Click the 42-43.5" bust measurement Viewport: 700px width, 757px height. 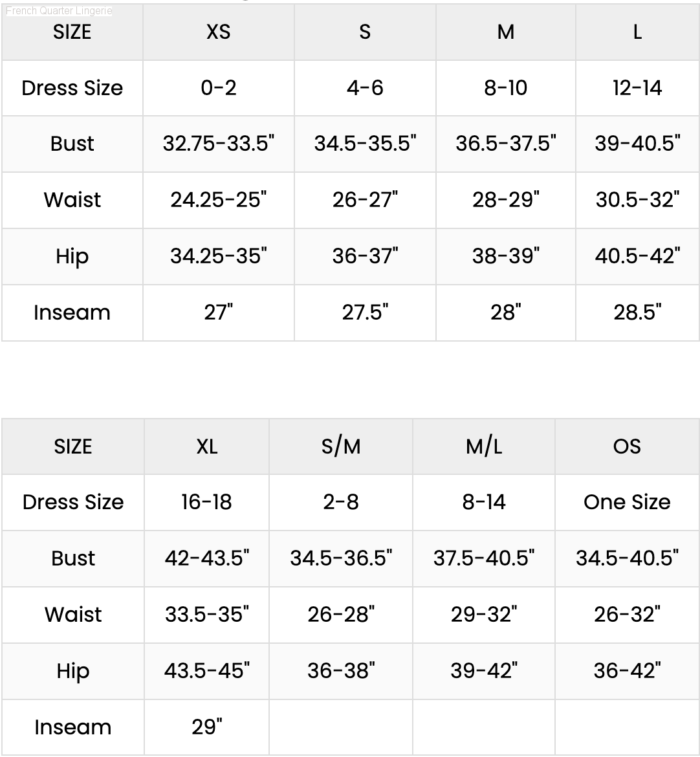[206, 558]
